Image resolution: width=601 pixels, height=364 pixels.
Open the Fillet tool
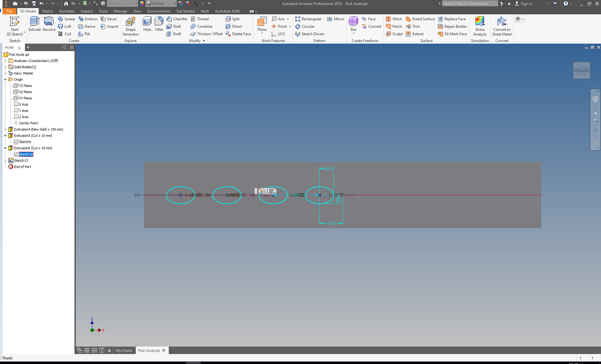pyautogui.click(x=159, y=23)
